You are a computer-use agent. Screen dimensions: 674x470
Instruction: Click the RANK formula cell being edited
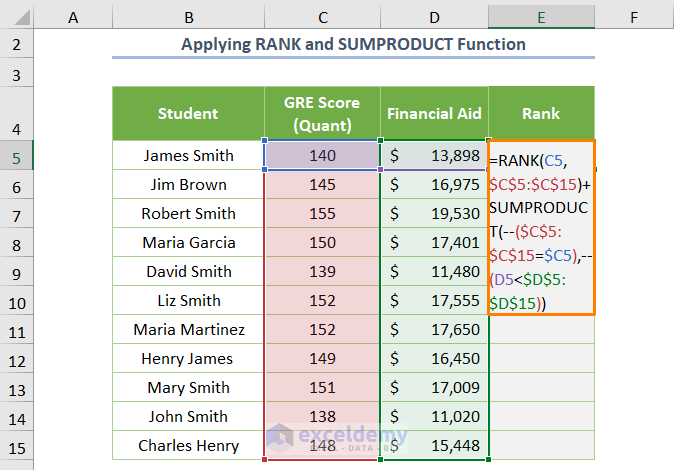point(541,228)
